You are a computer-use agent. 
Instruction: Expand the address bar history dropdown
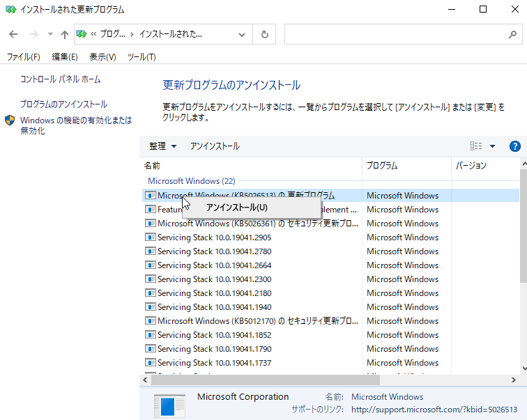[242, 34]
